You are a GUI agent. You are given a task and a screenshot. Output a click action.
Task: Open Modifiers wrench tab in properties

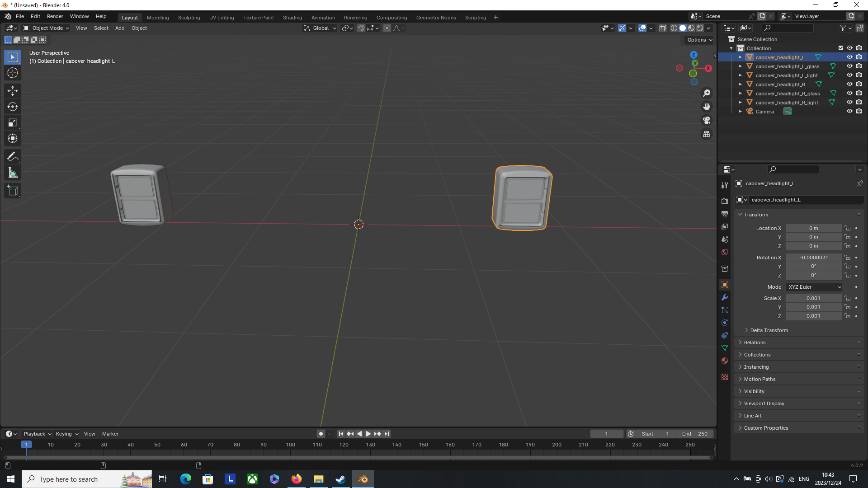point(725,297)
